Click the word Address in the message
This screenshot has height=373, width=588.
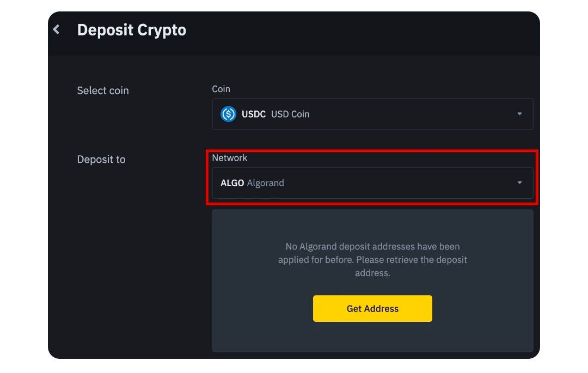[372, 273]
